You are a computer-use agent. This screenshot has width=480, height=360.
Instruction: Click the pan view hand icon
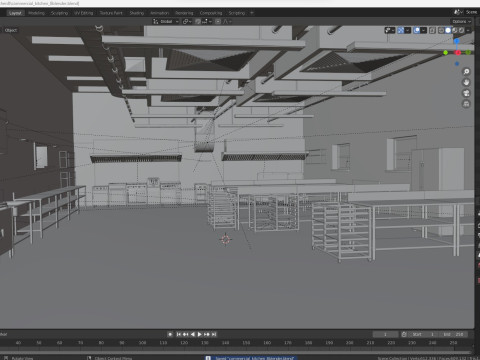click(x=466, y=82)
